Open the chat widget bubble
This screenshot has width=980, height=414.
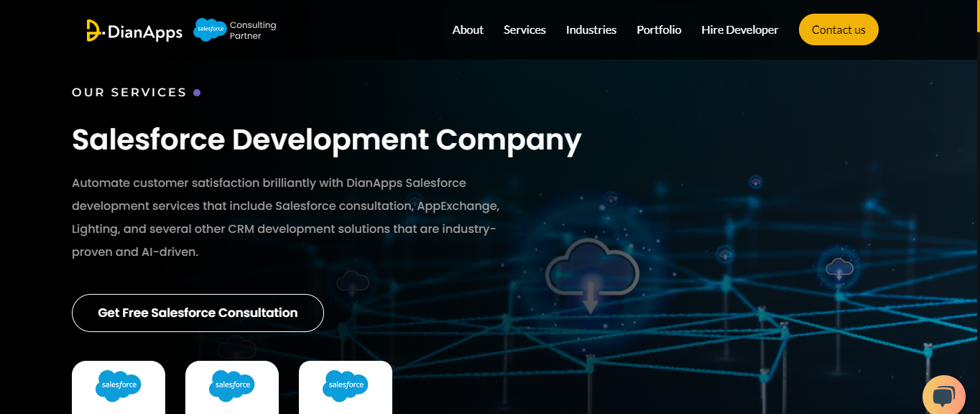[943, 395]
